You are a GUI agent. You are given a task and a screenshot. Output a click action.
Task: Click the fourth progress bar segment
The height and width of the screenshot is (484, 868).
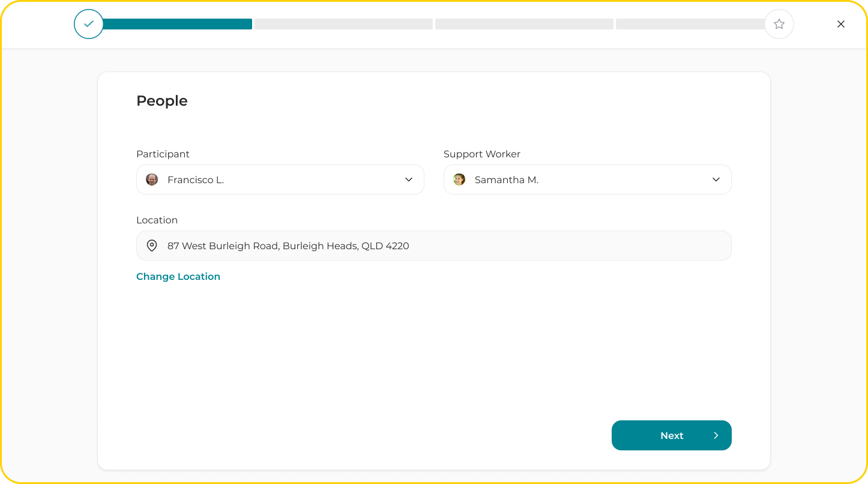tap(691, 24)
